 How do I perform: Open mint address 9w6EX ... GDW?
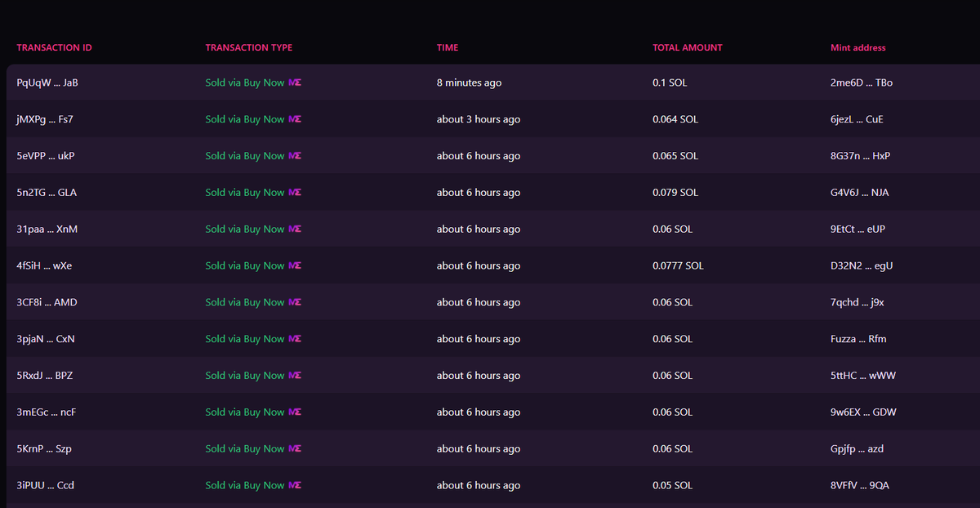(x=863, y=412)
